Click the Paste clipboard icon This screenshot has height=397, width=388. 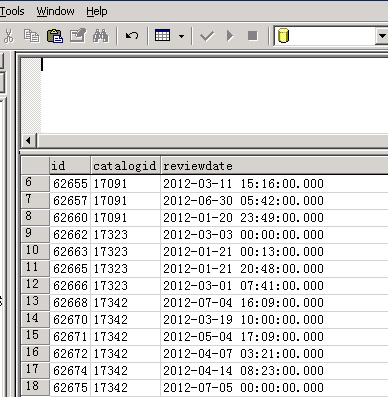coord(55,36)
